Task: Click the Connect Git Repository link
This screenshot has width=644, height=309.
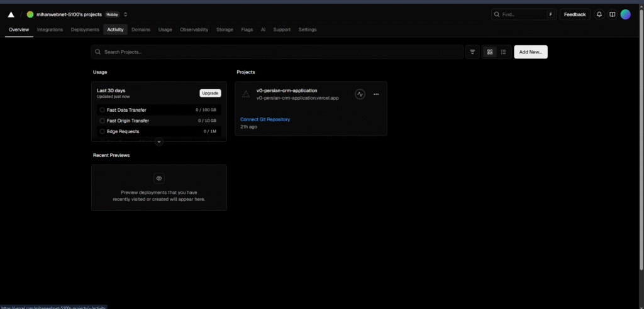Action: [265, 119]
